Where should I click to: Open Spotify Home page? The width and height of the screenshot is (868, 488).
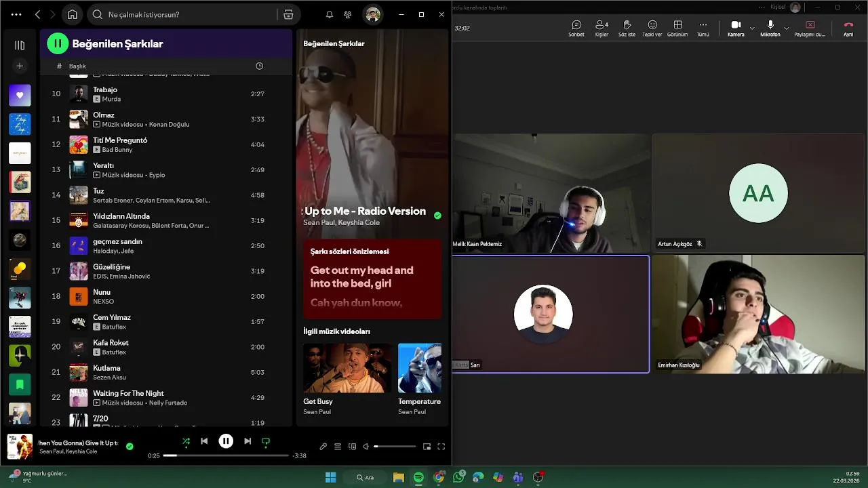click(x=73, y=14)
